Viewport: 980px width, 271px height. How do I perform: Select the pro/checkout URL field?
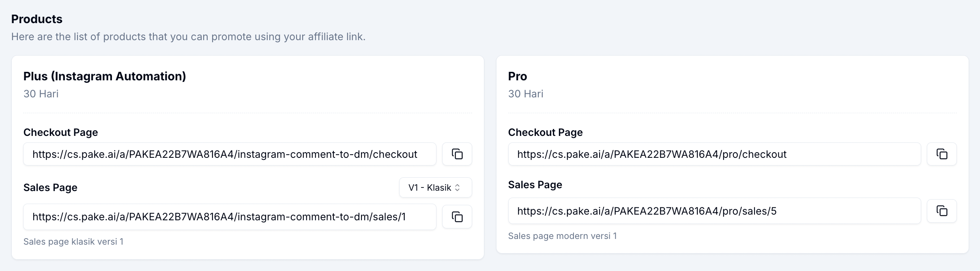714,154
